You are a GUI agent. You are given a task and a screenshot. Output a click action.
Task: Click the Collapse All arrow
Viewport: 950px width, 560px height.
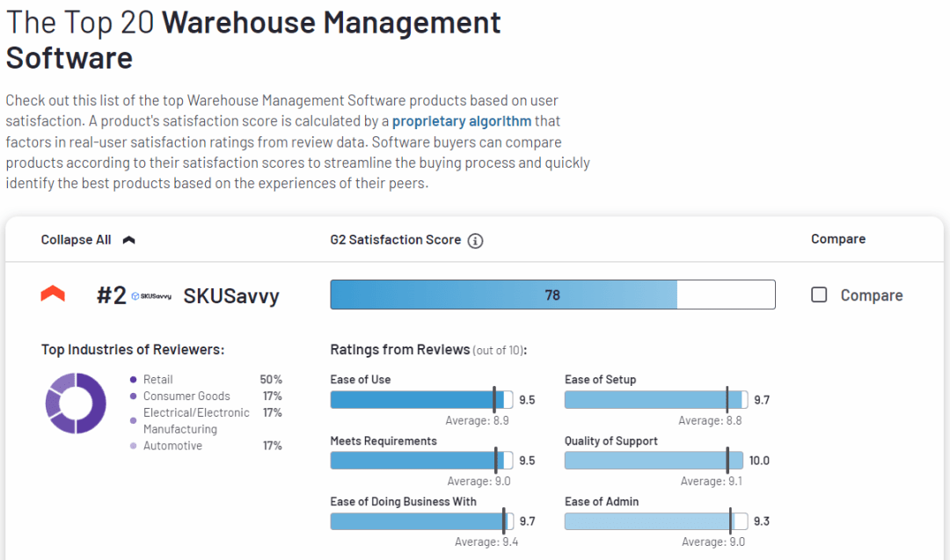(128, 240)
